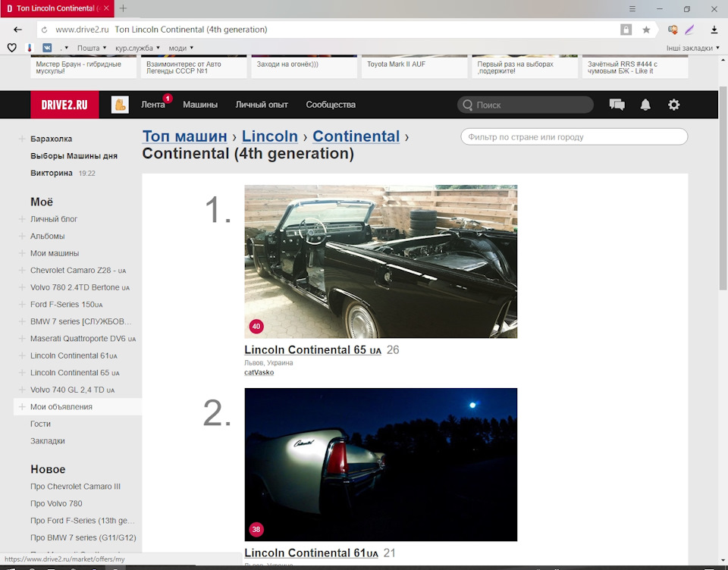Open the messages chat bubble icon
The height and width of the screenshot is (570, 728).
[x=617, y=105]
